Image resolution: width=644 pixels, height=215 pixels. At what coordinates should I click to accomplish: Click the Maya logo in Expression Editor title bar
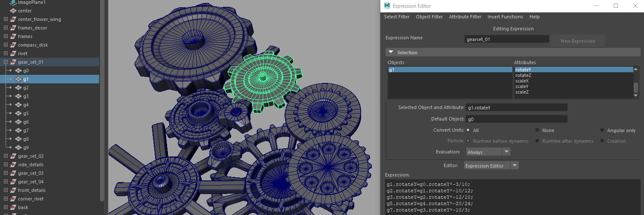pos(387,6)
